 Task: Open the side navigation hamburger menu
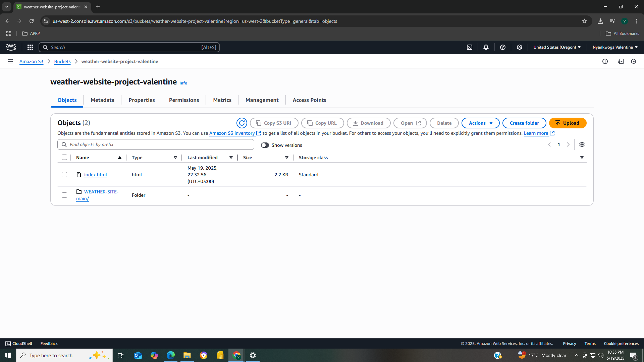[x=10, y=61]
